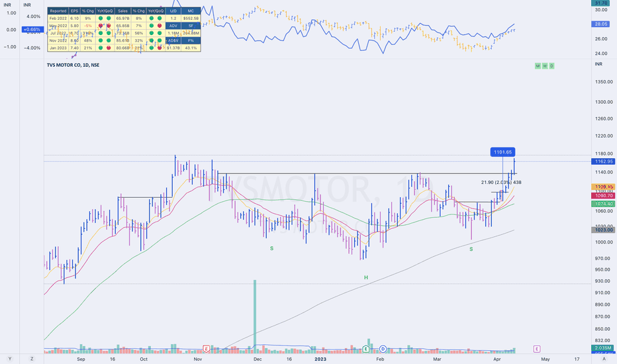Click the 1350.00 price axis label
The width and height of the screenshot is (617, 364).
point(604,82)
